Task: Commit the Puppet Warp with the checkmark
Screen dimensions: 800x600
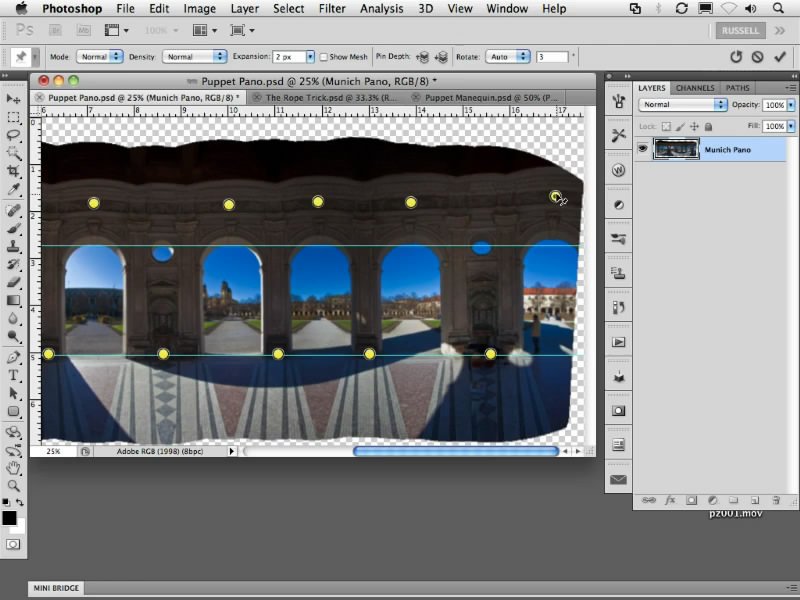Action: pyautogui.click(x=780, y=57)
